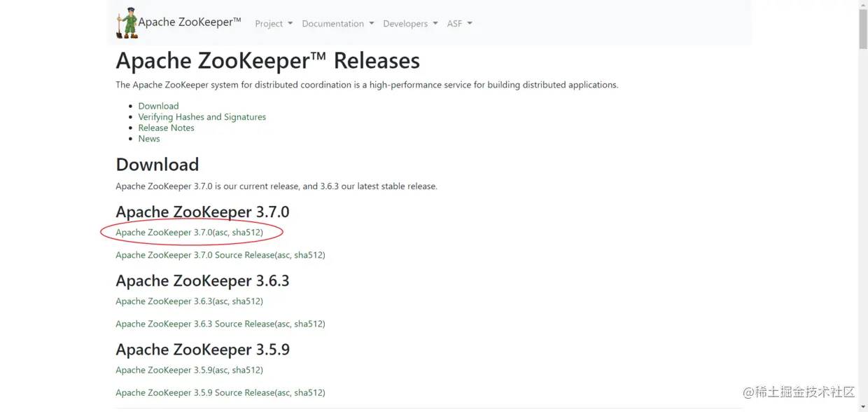Open Apache ZooKeeper 3.6.3 Source Release link
Screen dimensions: 868x412
coord(195,324)
